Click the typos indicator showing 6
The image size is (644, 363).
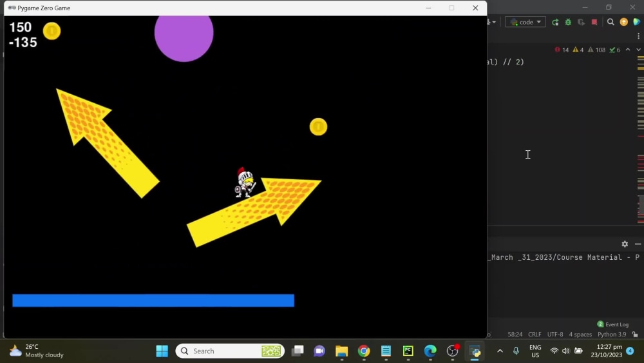click(x=615, y=50)
